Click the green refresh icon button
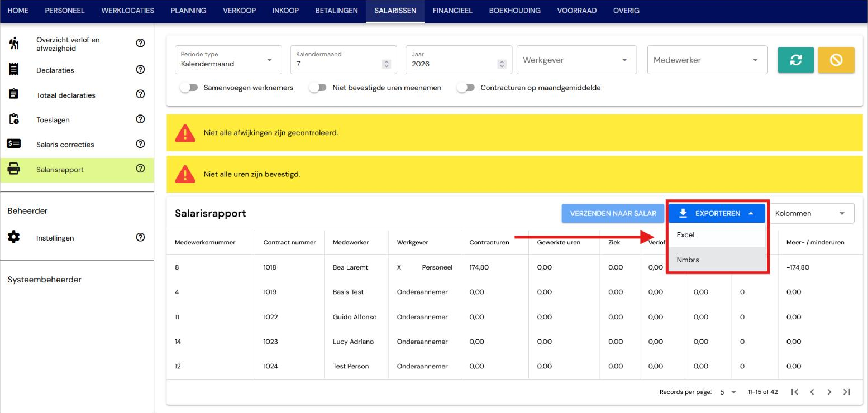The height and width of the screenshot is (413, 868). click(x=795, y=60)
